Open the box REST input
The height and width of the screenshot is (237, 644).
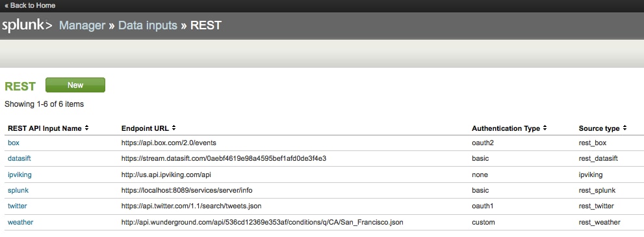14,143
